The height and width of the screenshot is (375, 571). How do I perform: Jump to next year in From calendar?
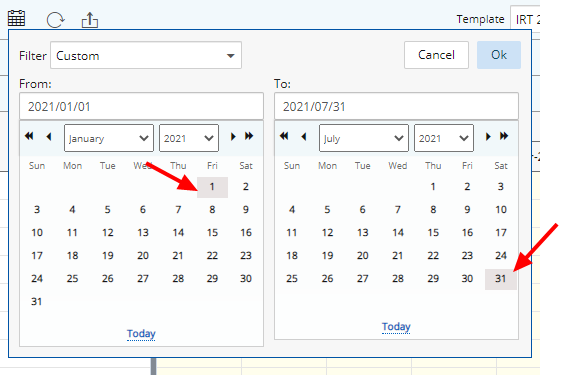click(249, 136)
